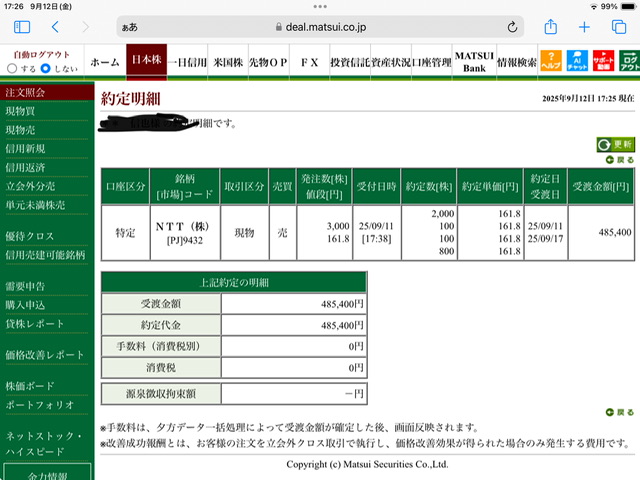640x480 pixels.
Task: Open the 米国株 tab
Action: point(228,62)
